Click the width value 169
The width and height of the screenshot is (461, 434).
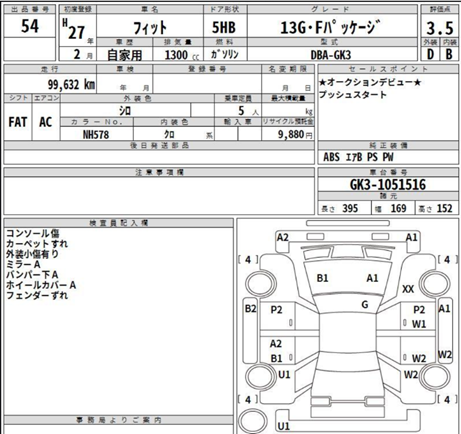398,209
